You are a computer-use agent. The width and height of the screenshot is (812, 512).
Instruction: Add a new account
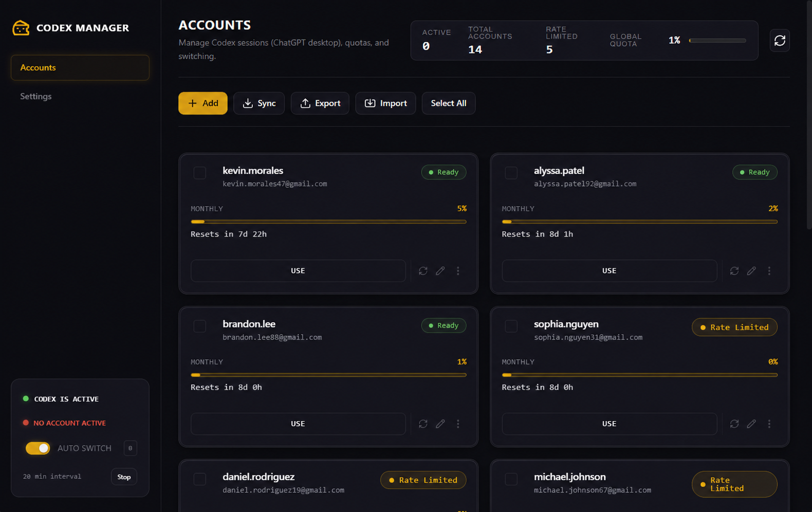tap(203, 103)
